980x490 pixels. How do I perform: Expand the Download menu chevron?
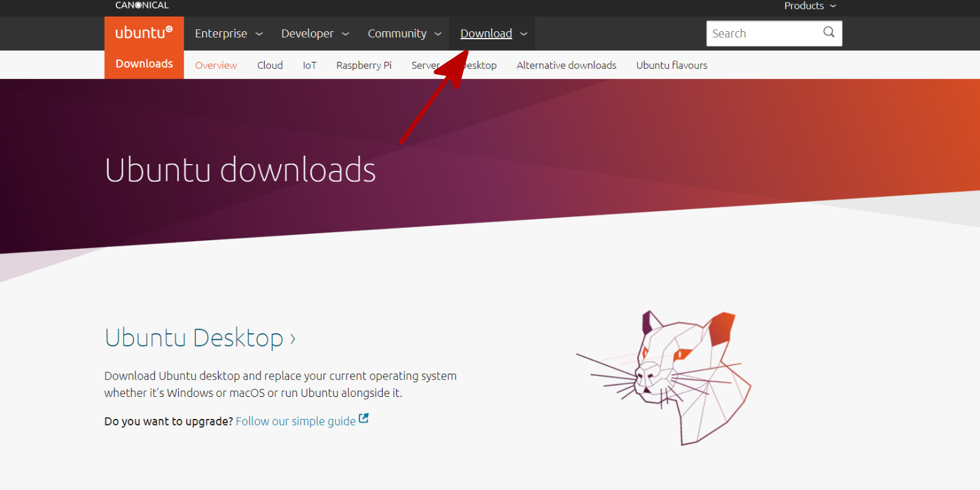(524, 34)
